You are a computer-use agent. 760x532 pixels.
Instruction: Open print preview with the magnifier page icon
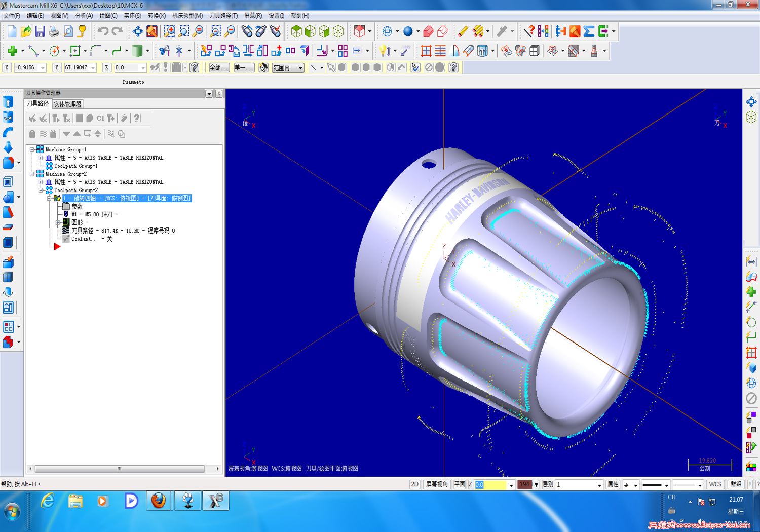[67, 31]
